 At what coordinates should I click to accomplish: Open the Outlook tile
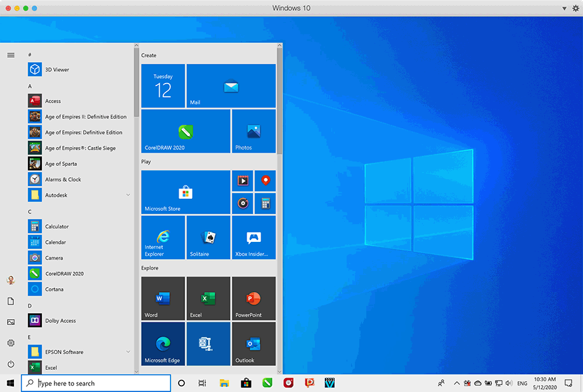tap(253, 344)
